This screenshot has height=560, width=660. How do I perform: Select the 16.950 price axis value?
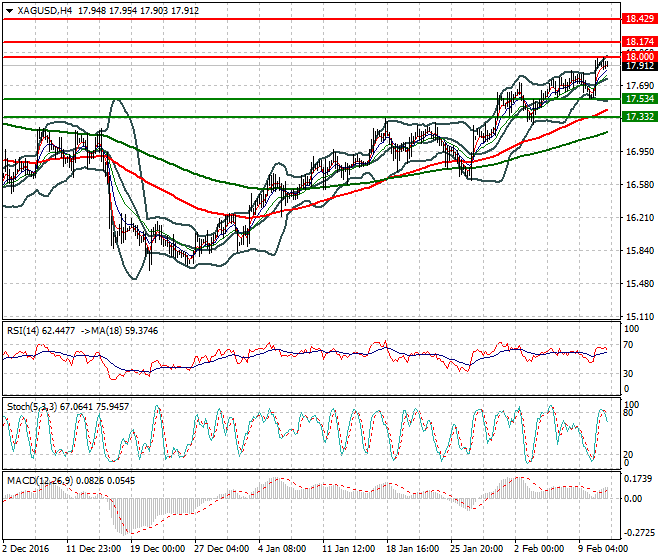(640, 152)
